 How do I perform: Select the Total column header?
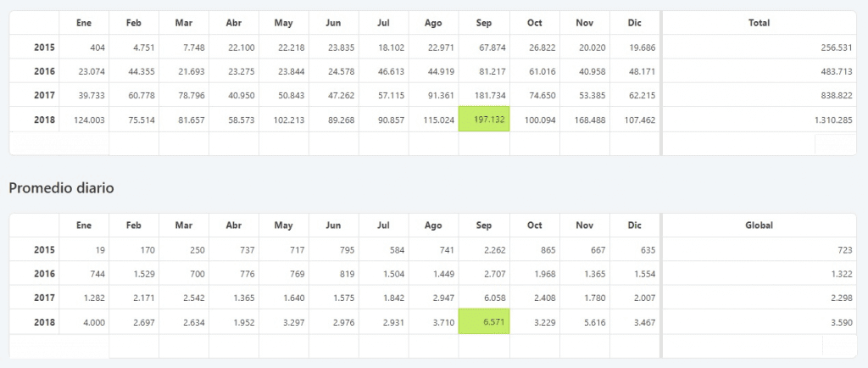coord(759,23)
